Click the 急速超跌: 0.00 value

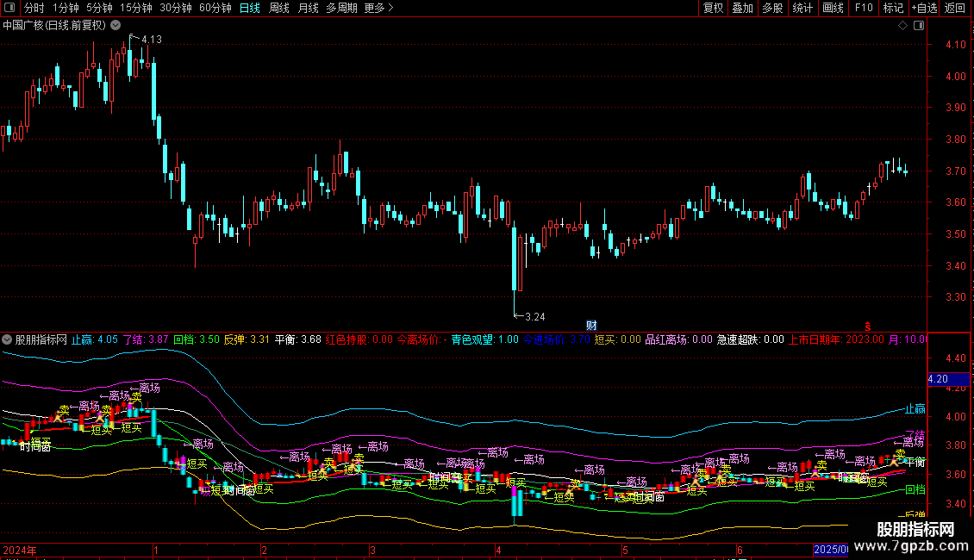tap(751, 339)
